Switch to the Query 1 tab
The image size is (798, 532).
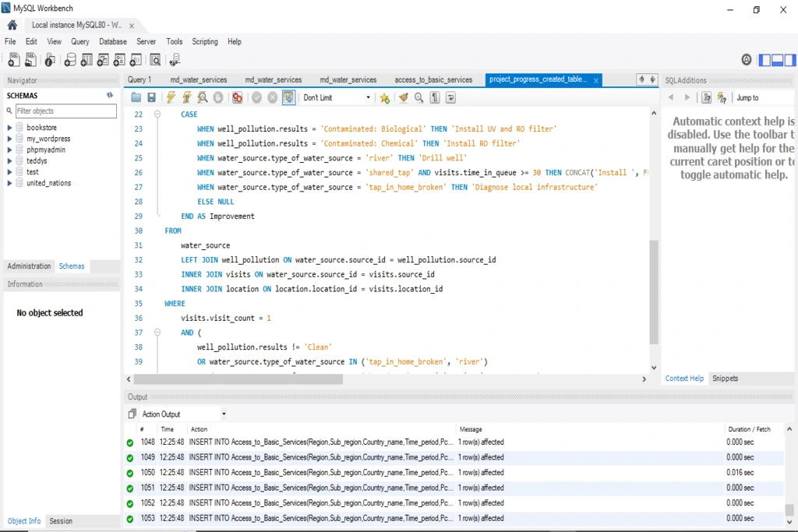139,80
